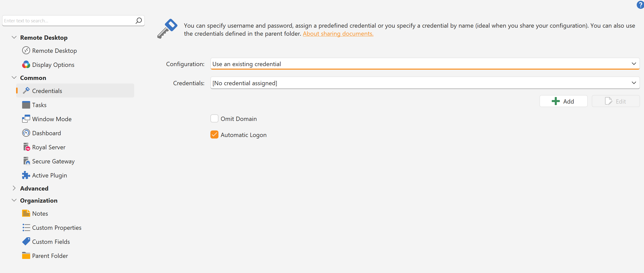Click the Custom Fields tag icon
This screenshot has width=644, height=273.
[26, 242]
